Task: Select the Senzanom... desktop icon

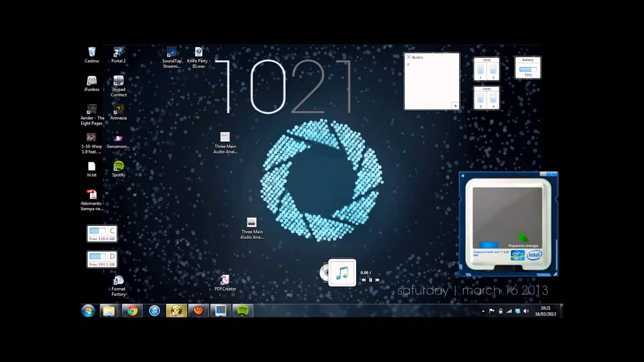Action: 118,141
